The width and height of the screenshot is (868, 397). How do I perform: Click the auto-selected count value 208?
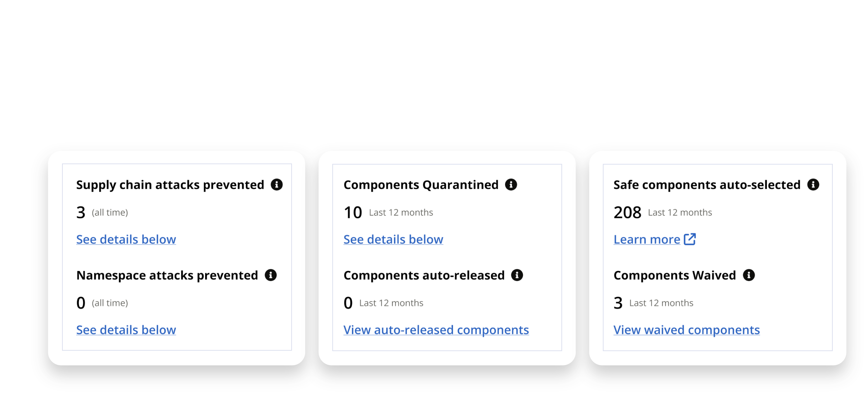(627, 212)
